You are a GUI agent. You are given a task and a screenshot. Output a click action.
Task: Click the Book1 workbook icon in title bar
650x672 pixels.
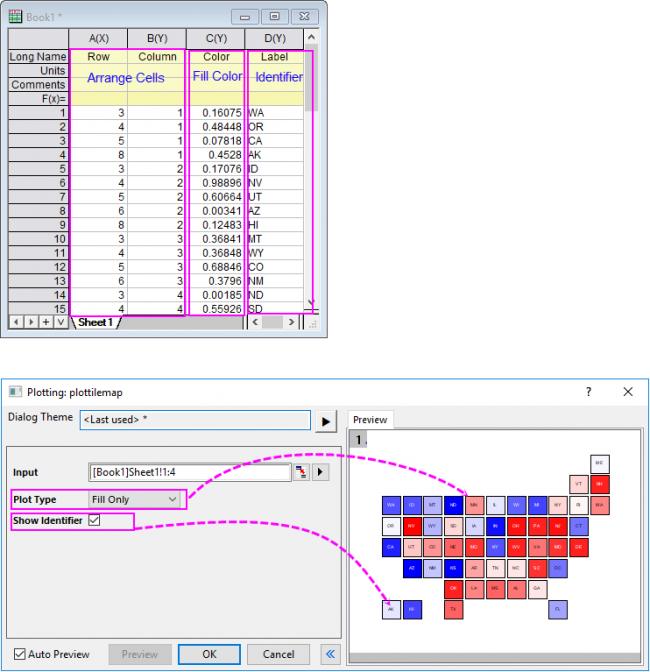(15, 16)
